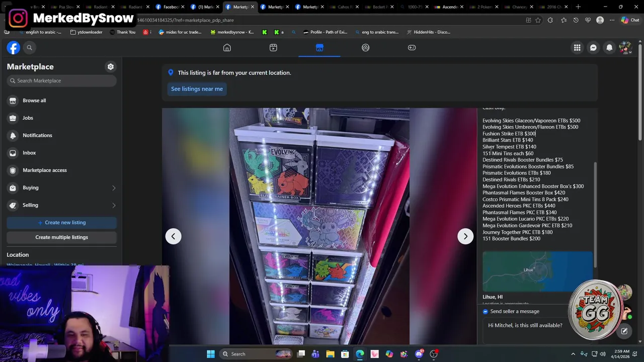Click See listings near me

pyautogui.click(x=197, y=89)
